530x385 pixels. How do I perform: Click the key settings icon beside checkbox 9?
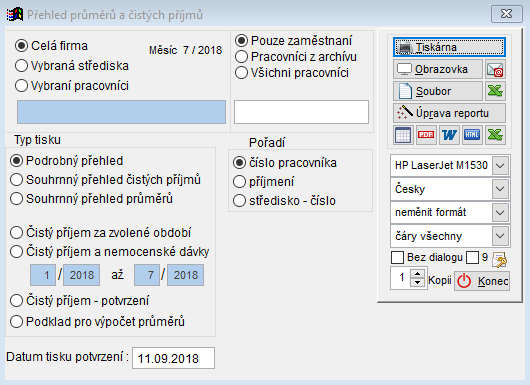(x=499, y=260)
